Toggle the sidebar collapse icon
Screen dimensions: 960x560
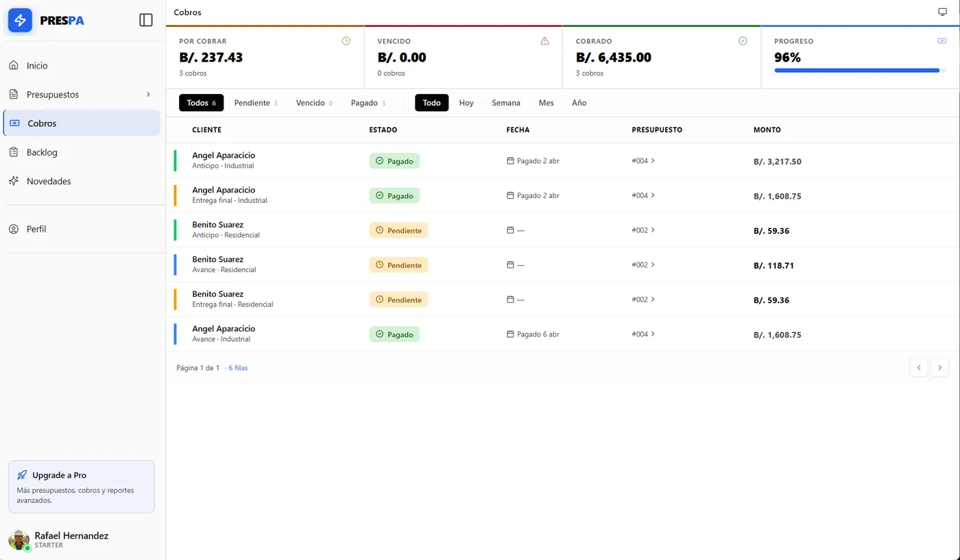[x=146, y=21]
